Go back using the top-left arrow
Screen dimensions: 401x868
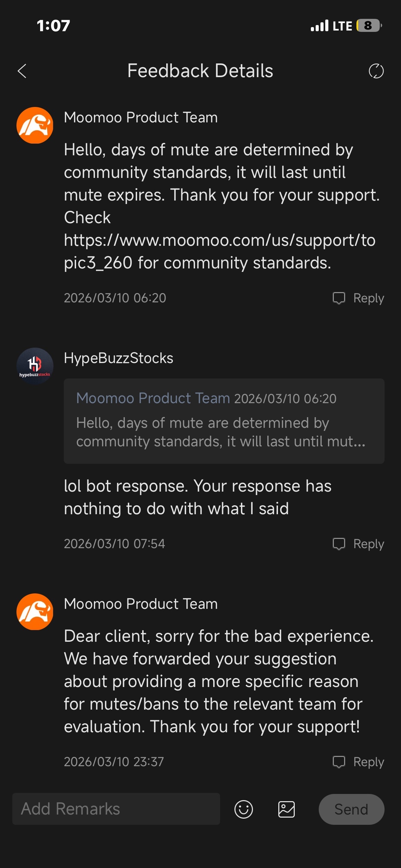[x=22, y=71]
